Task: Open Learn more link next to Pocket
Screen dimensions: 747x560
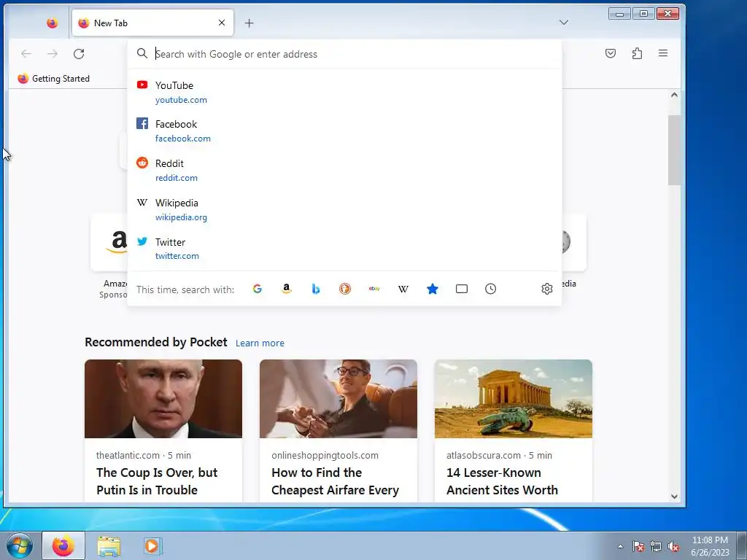Action: (260, 343)
